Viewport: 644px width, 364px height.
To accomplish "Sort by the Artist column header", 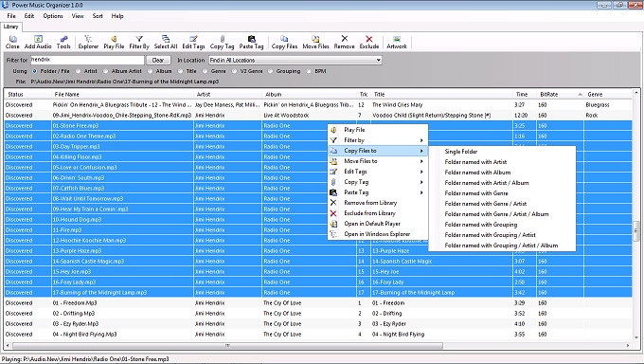I will point(227,94).
